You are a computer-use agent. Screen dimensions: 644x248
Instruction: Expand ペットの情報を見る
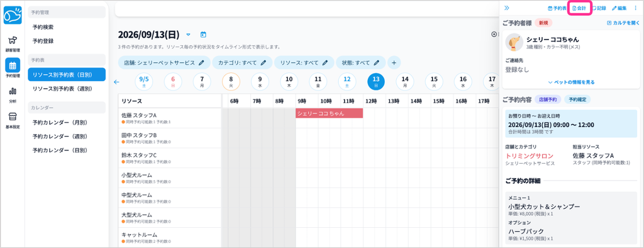coord(571,82)
